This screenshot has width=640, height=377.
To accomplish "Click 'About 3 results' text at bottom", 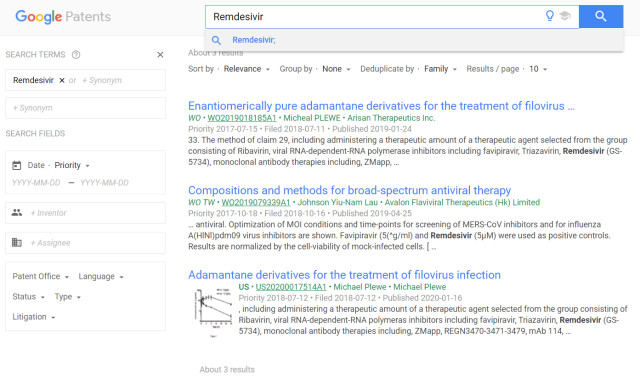I will coord(227,370).
